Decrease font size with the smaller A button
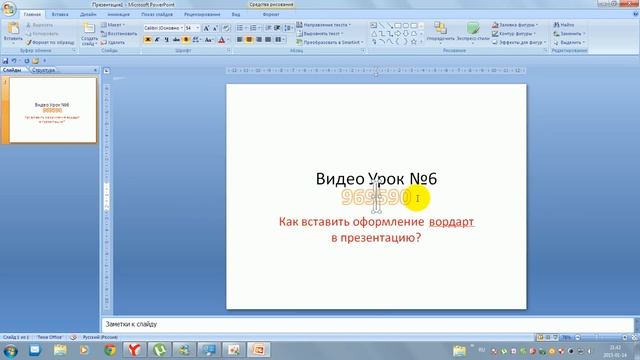This screenshot has width=640, height=360. point(216,28)
